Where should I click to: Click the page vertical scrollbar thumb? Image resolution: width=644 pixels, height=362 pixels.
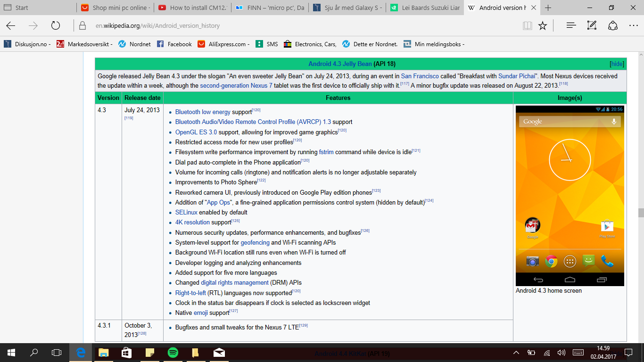(x=641, y=213)
